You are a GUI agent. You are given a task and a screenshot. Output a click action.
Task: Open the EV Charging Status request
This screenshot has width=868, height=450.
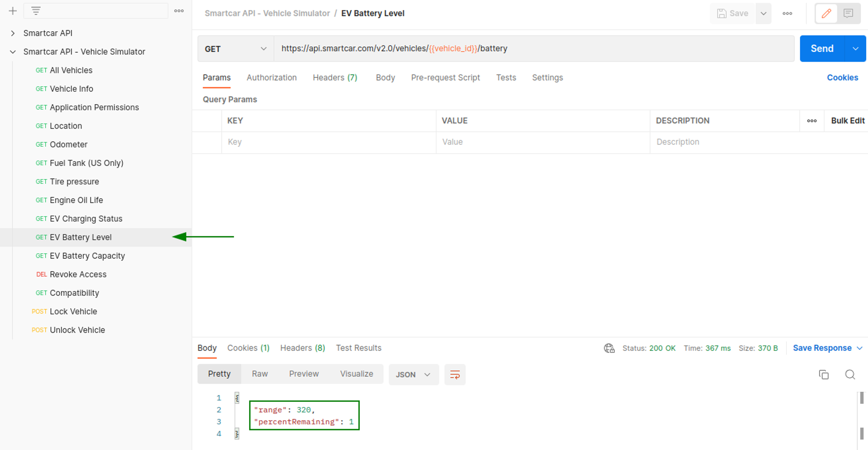86,219
